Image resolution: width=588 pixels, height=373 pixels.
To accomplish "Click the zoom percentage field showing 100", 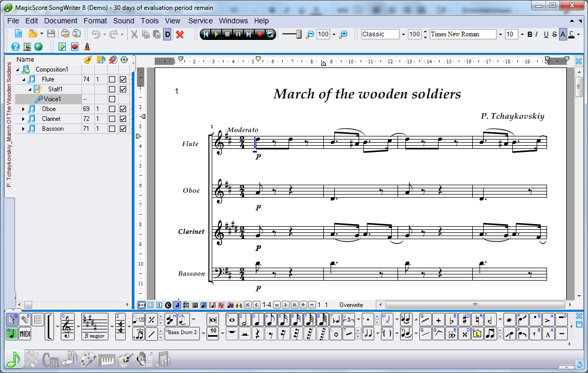I will [x=323, y=34].
